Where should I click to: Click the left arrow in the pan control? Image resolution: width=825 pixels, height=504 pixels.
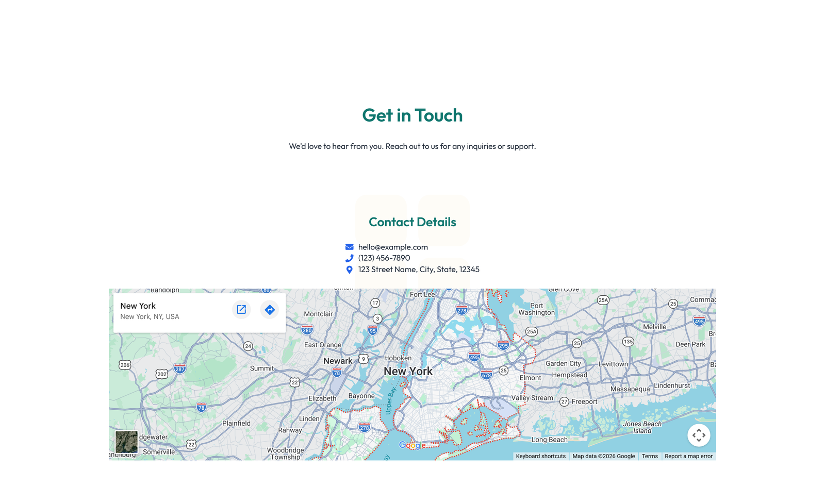693,435
